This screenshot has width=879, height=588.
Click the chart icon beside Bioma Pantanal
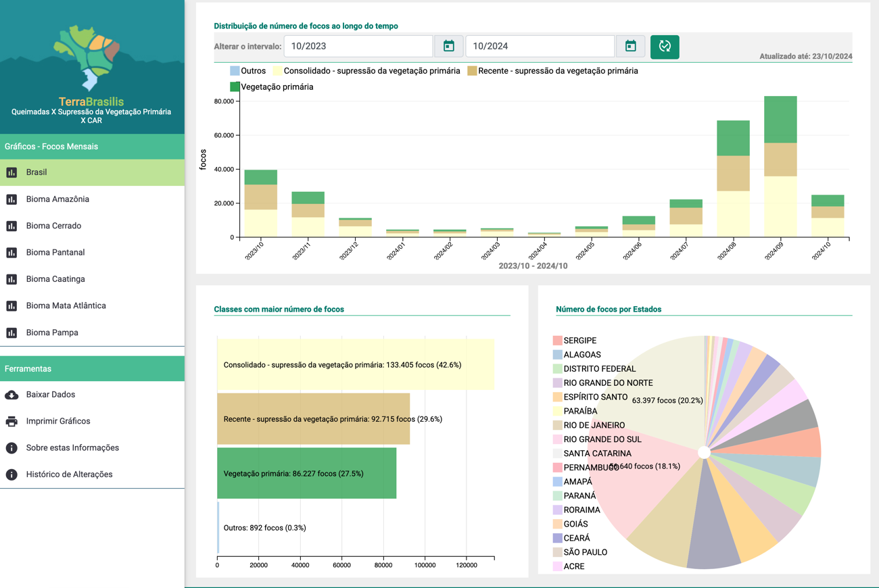point(11,253)
